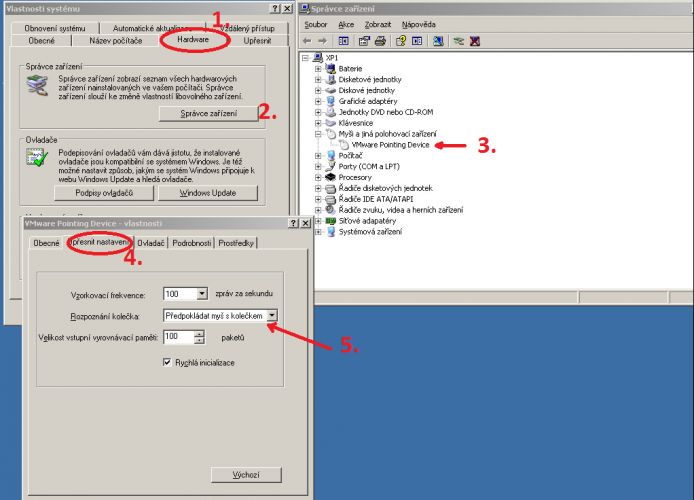Open the Soubor menu
This screenshot has height=500, width=694.
pyautogui.click(x=316, y=25)
